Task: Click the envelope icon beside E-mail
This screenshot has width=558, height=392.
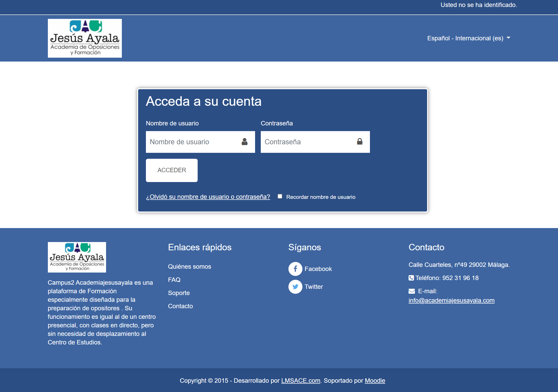Action: (x=412, y=291)
